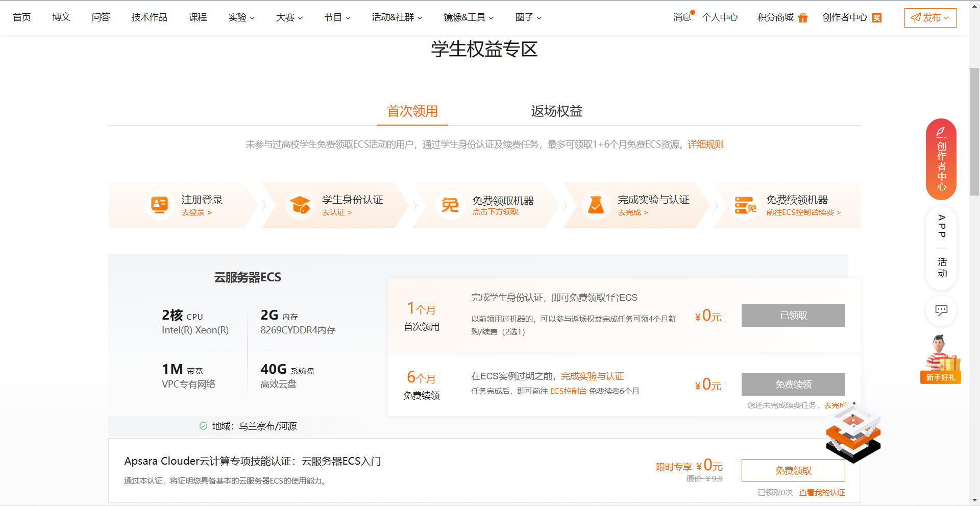This screenshot has width=980, height=506.
Task: Click the 注册登录 step icon
Action: point(160,205)
